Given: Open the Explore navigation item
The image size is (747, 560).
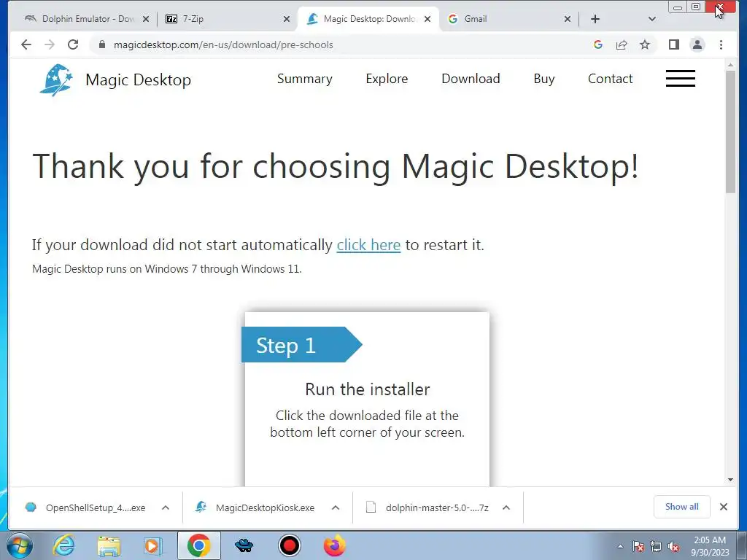Looking at the screenshot, I should click(x=387, y=79).
